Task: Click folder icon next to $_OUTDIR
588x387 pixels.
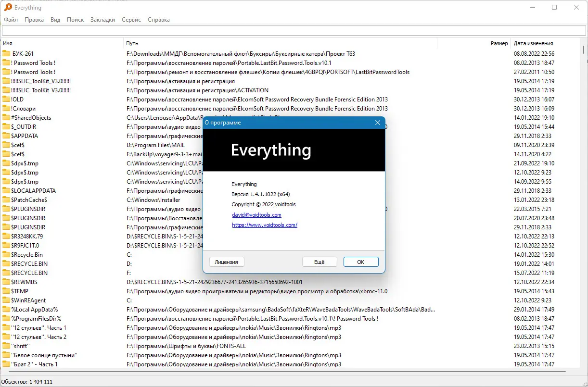Action: coord(6,127)
